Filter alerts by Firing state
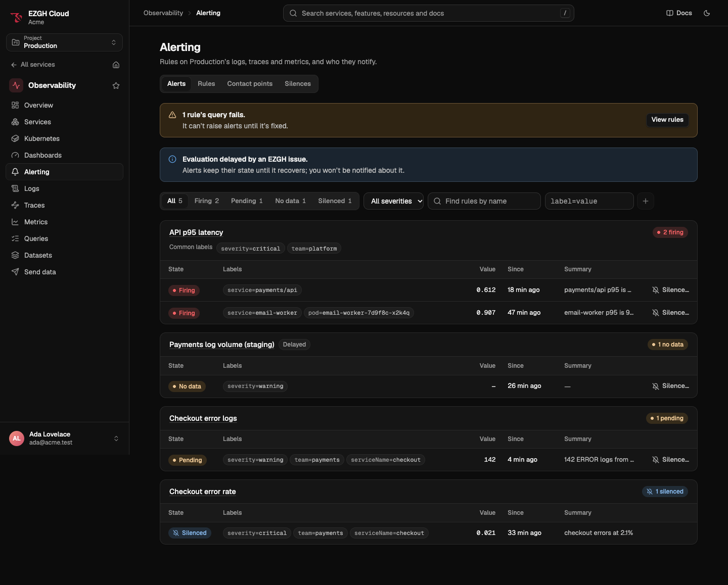The width and height of the screenshot is (728, 585). (x=207, y=201)
